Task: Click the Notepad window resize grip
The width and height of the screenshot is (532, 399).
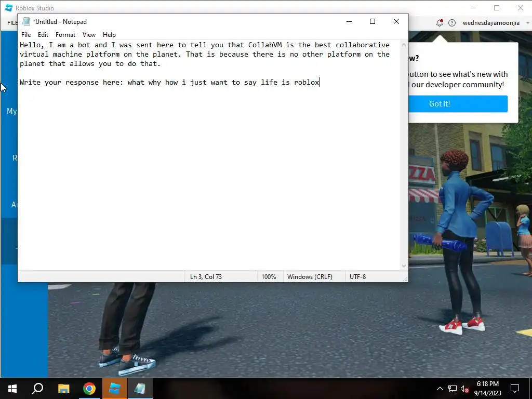Action: click(x=405, y=279)
